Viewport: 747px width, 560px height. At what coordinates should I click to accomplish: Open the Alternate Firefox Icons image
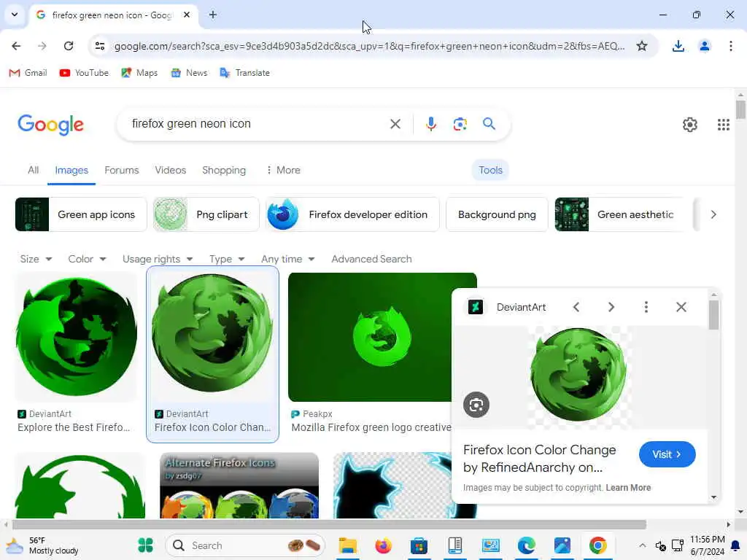(x=239, y=485)
